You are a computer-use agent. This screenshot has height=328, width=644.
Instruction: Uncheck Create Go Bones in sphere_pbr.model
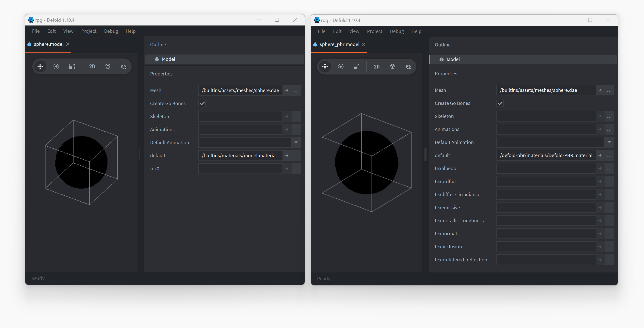coord(500,103)
